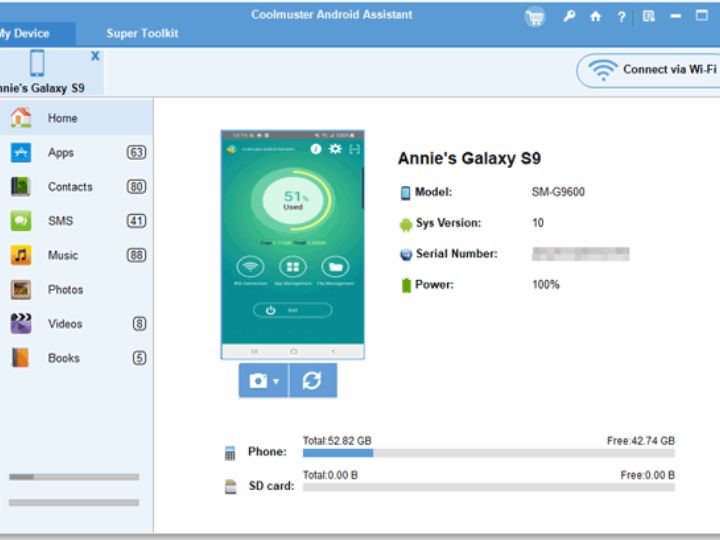The image size is (720, 540).
Task: Open the Apps category in the sidebar
Action: click(76, 152)
